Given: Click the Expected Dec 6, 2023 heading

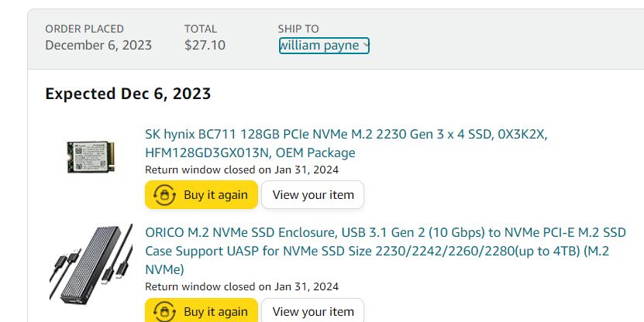Looking at the screenshot, I should (128, 94).
